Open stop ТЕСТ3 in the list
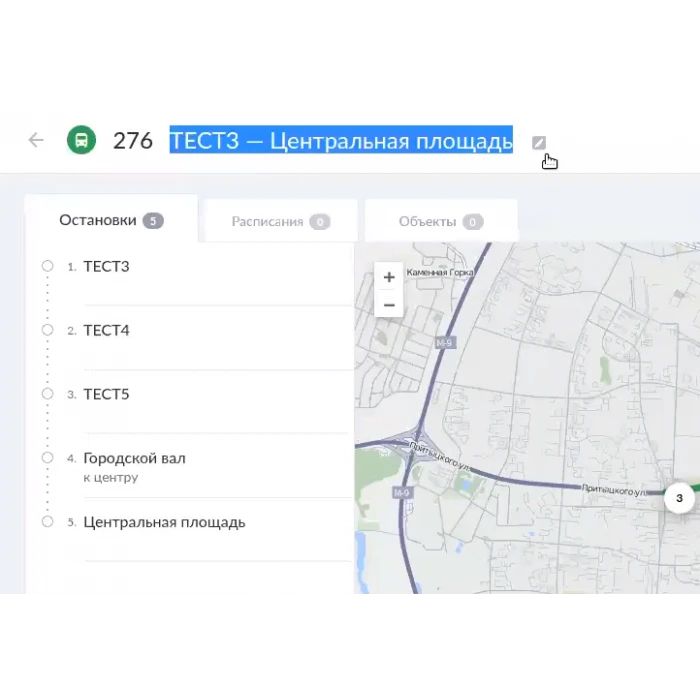Viewport: 700px width, 700px height. 106,267
